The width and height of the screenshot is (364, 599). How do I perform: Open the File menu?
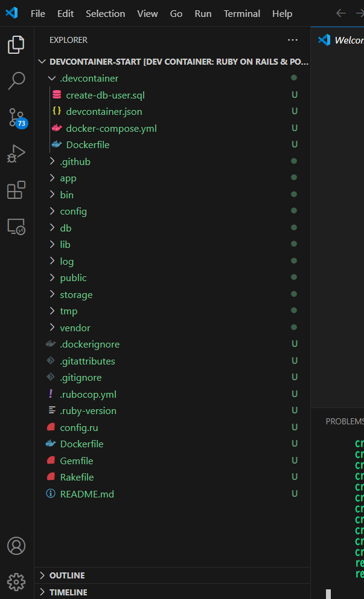click(x=38, y=13)
